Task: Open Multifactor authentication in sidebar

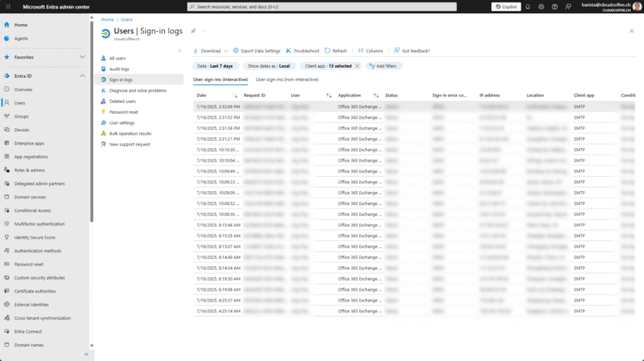Action: click(39, 224)
